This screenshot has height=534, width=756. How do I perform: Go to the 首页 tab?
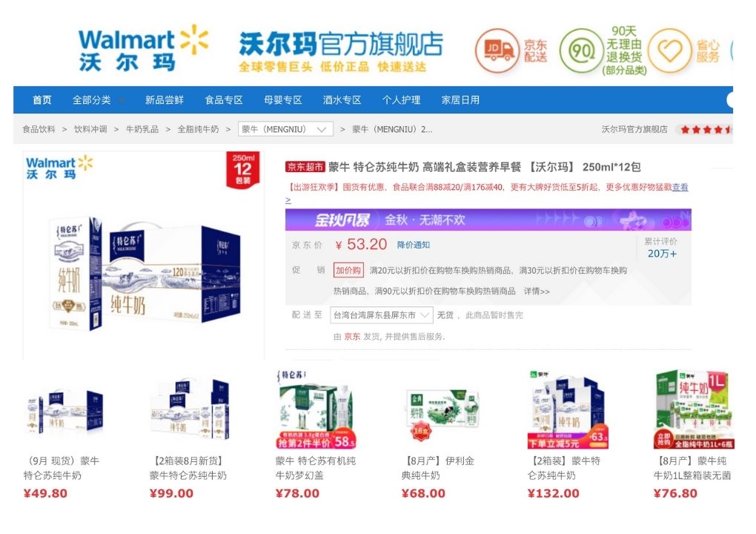pyautogui.click(x=42, y=100)
